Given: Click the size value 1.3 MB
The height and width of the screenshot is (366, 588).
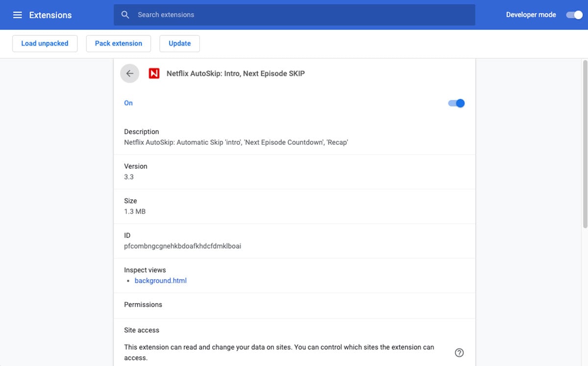Looking at the screenshot, I should tap(135, 211).
